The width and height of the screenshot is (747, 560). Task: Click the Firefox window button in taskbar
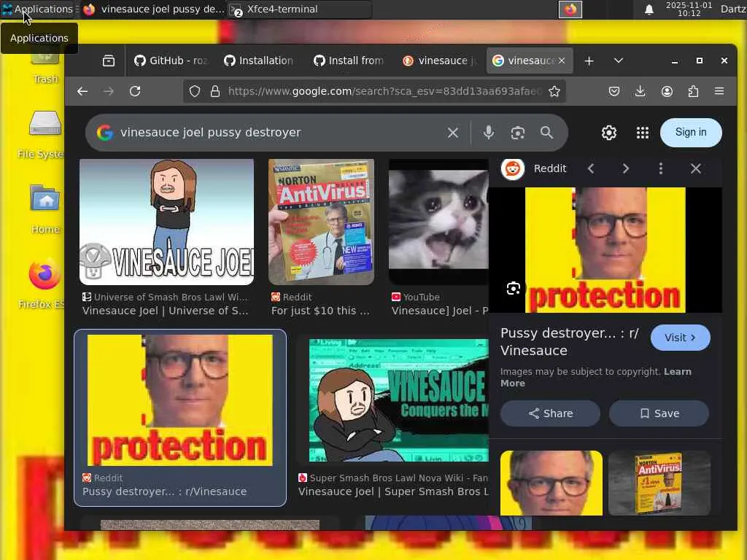(152, 9)
